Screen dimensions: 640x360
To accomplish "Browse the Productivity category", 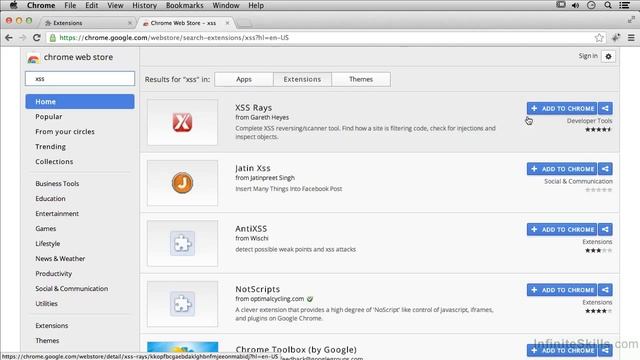I will [53, 273].
